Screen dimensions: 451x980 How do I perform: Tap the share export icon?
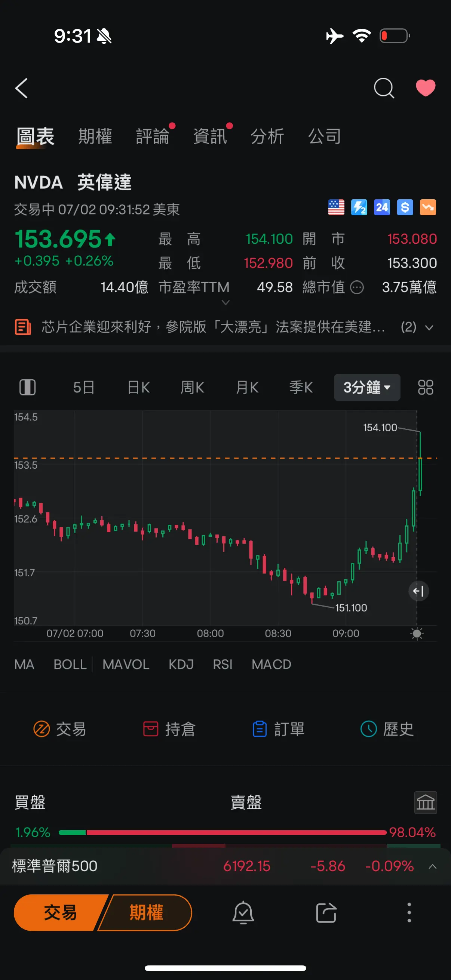click(x=326, y=913)
